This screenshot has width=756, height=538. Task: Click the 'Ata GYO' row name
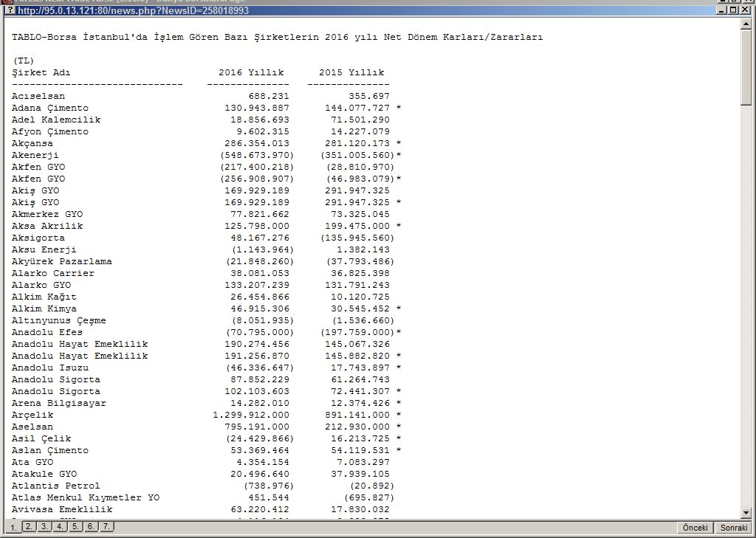(x=32, y=462)
